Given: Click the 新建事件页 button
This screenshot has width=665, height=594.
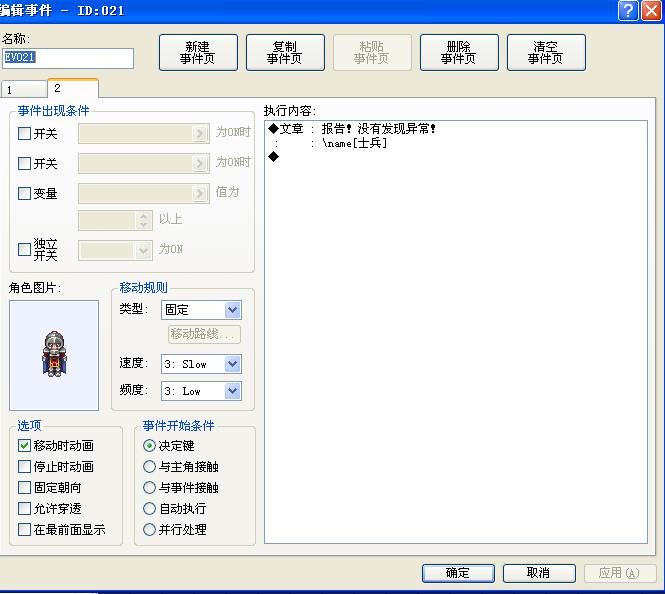Looking at the screenshot, I should pyautogui.click(x=198, y=53).
